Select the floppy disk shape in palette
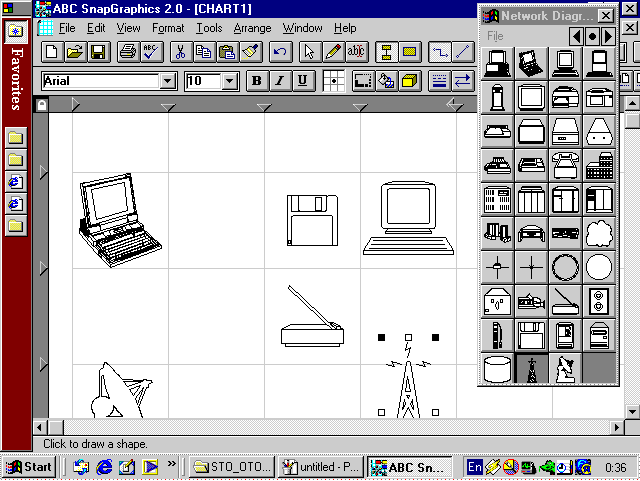 (531, 335)
